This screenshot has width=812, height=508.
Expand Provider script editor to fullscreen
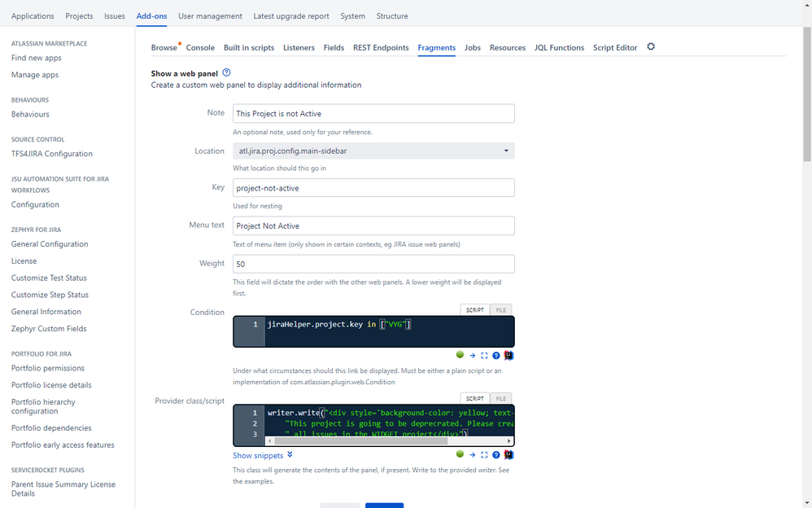coord(484,454)
